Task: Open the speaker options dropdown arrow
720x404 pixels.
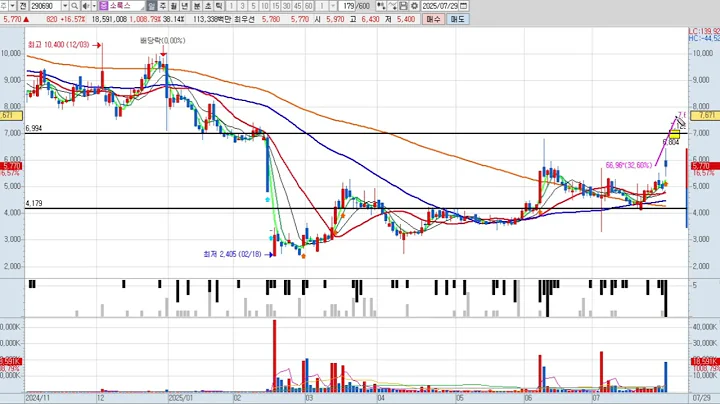Action: coord(94,6)
